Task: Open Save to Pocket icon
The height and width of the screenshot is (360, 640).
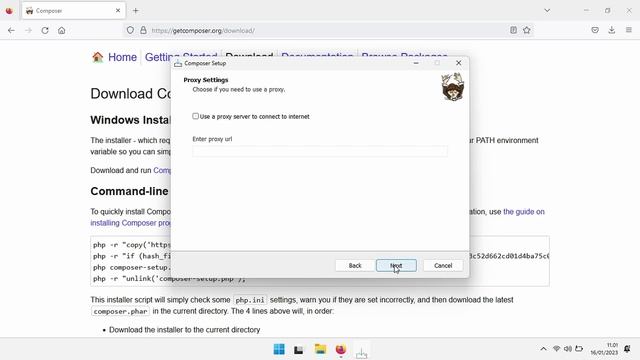Action: tap(595, 30)
